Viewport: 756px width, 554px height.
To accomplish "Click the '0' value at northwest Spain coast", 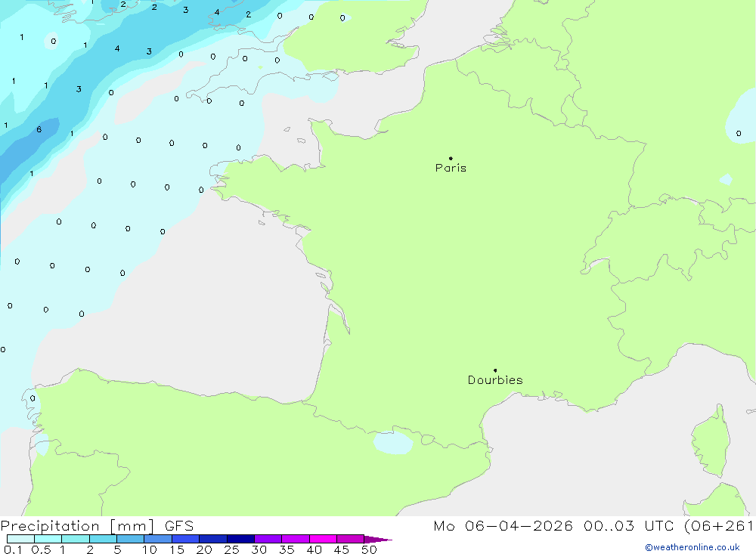I will [x=33, y=398].
